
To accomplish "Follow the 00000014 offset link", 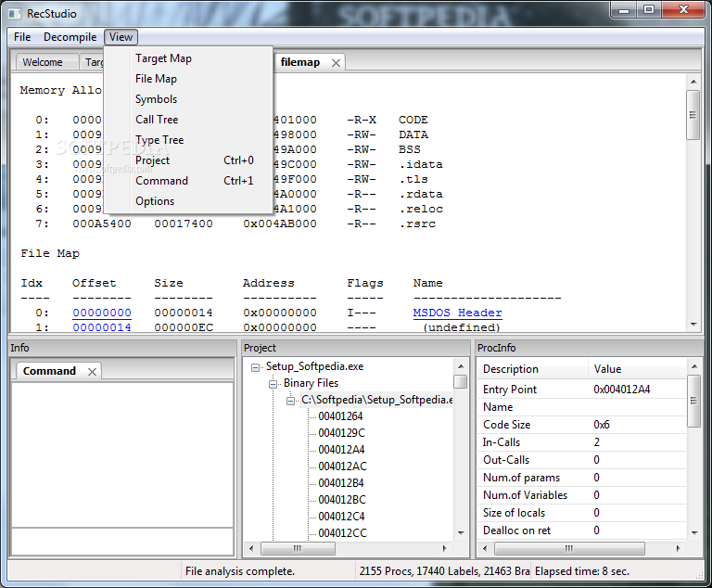I will [102, 327].
